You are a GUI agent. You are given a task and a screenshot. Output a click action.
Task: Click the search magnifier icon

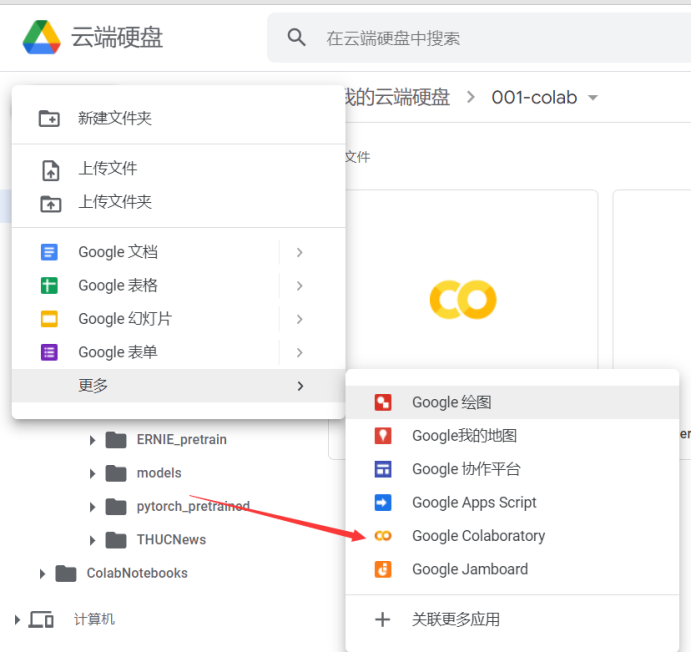(x=296, y=38)
